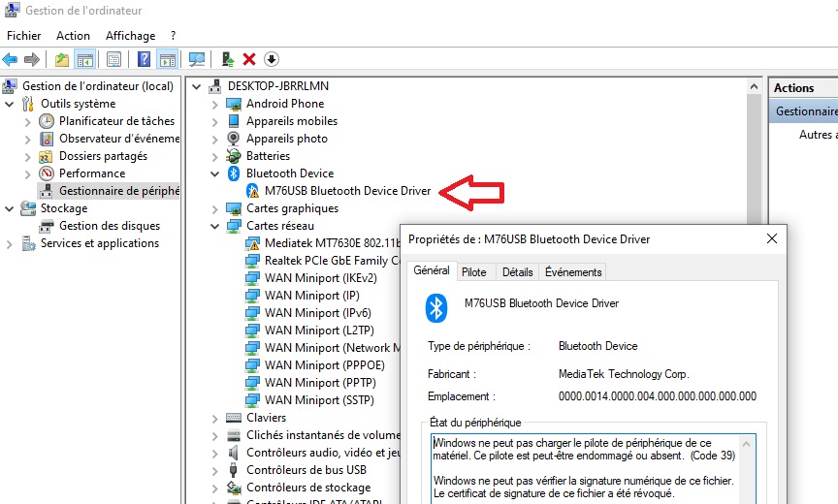The image size is (838, 504).
Task: Select WAN Miniport (L2TP)
Action: click(x=319, y=331)
